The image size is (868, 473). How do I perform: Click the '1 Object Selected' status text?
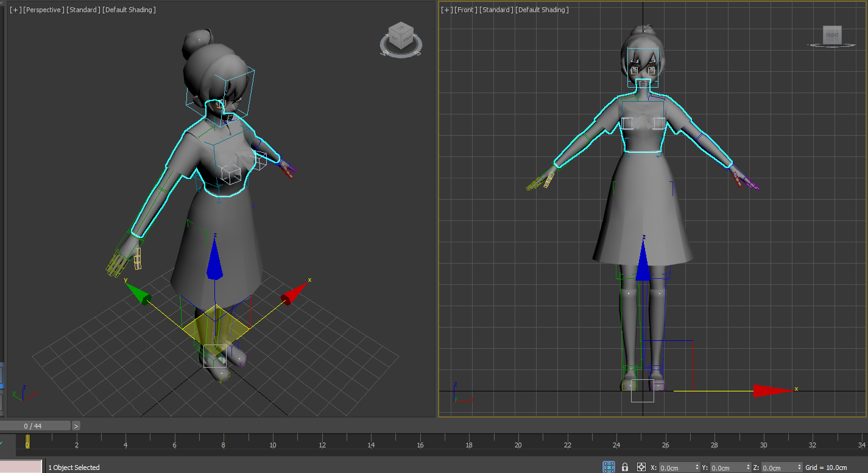74,468
